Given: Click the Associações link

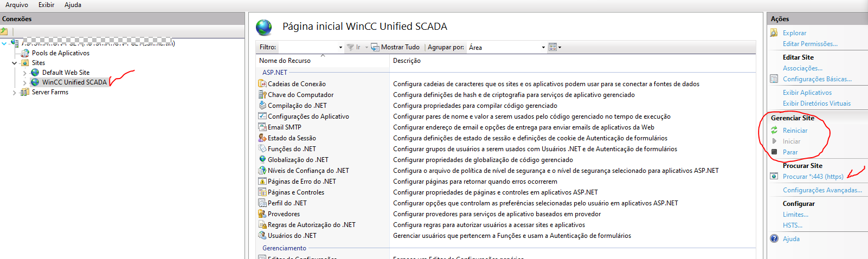Looking at the screenshot, I should 802,68.
